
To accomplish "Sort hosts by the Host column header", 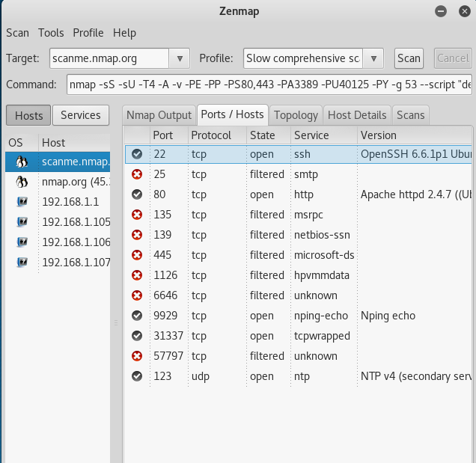I will (x=74, y=143).
